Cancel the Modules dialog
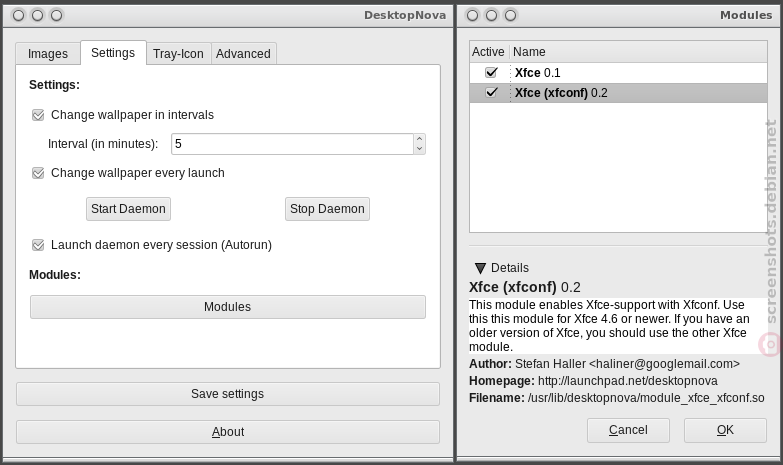 (x=628, y=431)
